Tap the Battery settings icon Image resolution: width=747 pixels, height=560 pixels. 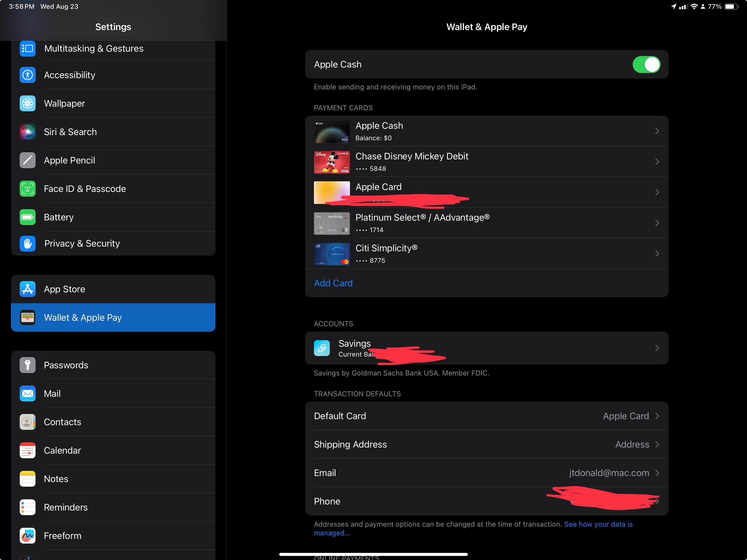(x=27, y=217)
